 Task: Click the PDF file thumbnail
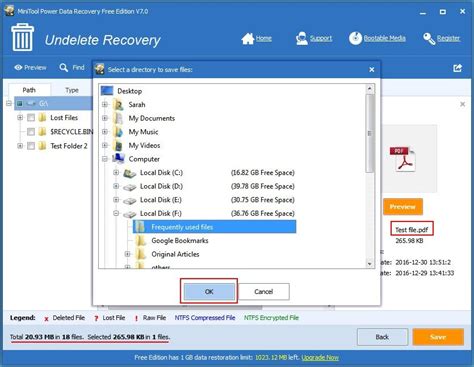click(x=403, y=159)
